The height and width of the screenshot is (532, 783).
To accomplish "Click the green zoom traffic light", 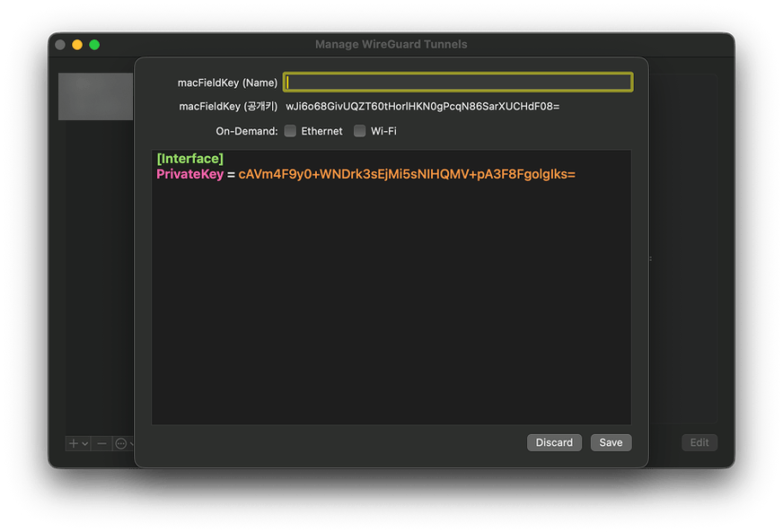I will (94, 44).
